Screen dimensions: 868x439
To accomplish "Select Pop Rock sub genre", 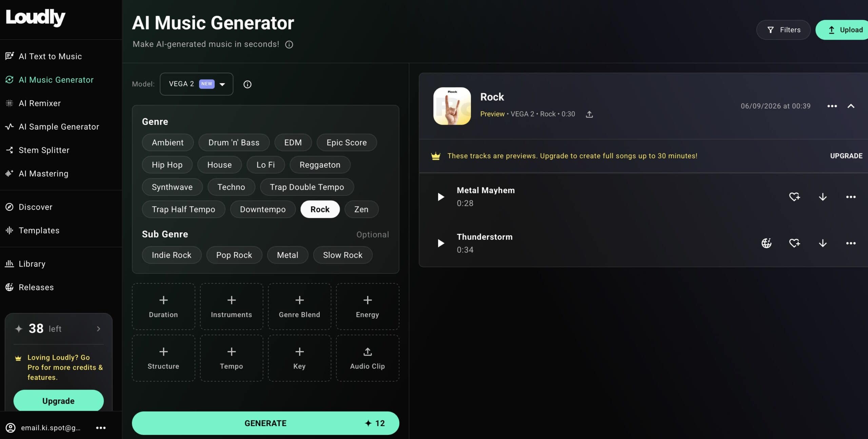I will click(x=234, y=255).
